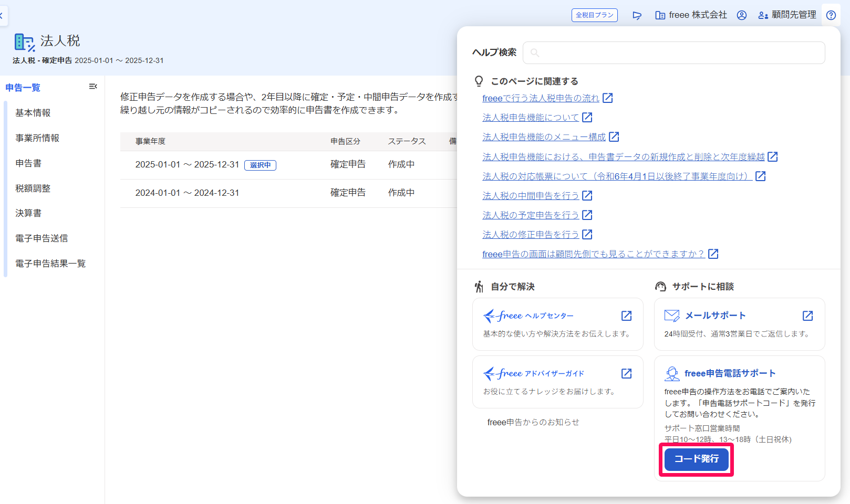The height and width of the screenshot is (504, 850).
Task: Click 作成中 status in the 2025 row
Action: click(x=401, y=164)
